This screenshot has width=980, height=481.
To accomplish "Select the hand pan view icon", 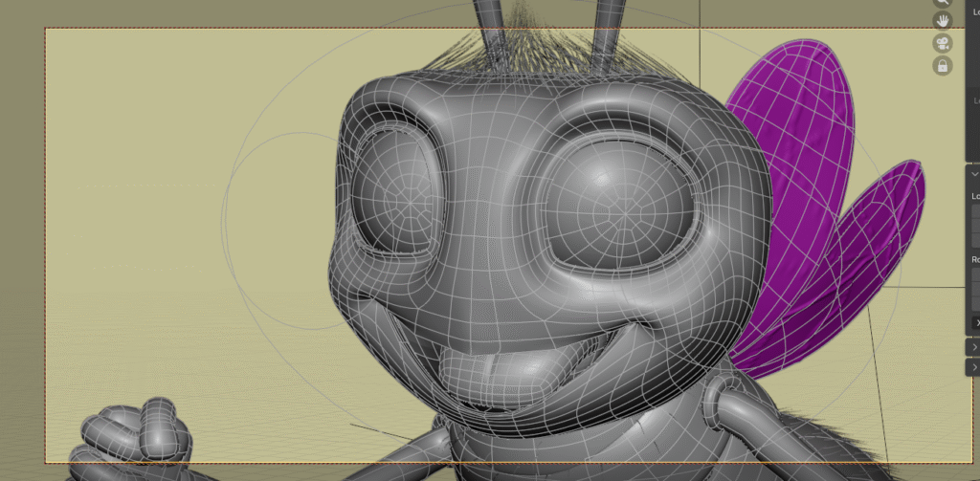I will coord(943,21).
